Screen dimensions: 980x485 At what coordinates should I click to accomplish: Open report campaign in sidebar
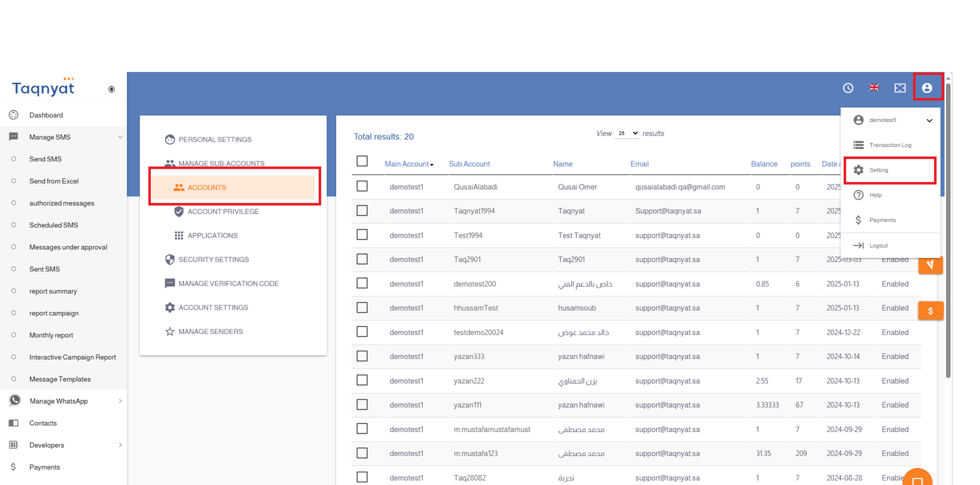54,313
